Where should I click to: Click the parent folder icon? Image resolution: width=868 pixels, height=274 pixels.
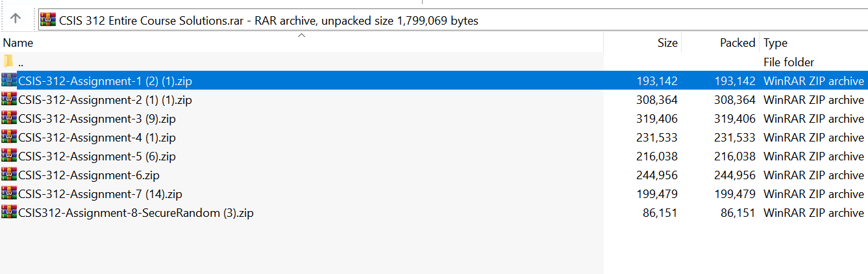coord(8,62)
